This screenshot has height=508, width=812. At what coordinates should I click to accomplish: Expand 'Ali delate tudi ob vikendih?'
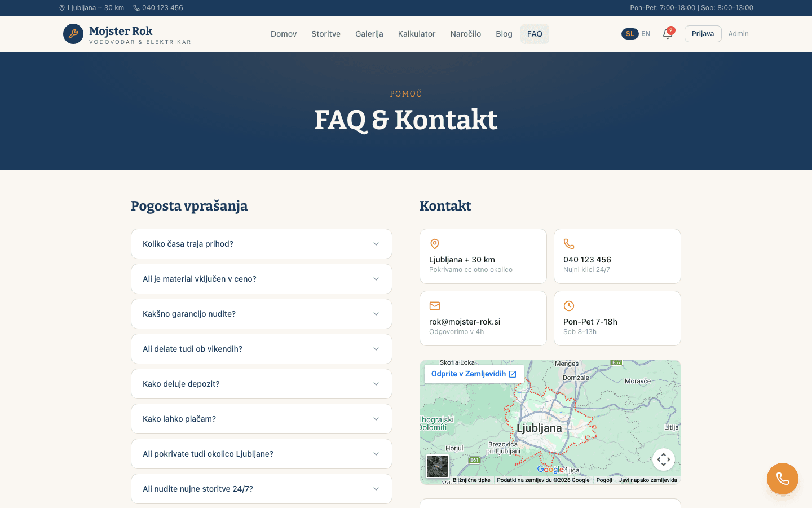tap(262, 349)
